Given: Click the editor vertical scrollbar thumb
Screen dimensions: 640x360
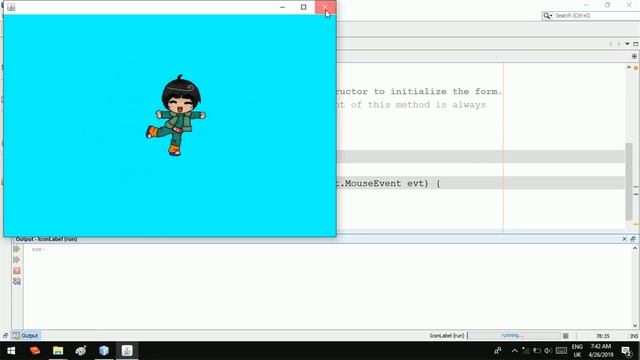Looking at the screenshot, I should click(629, 182).
